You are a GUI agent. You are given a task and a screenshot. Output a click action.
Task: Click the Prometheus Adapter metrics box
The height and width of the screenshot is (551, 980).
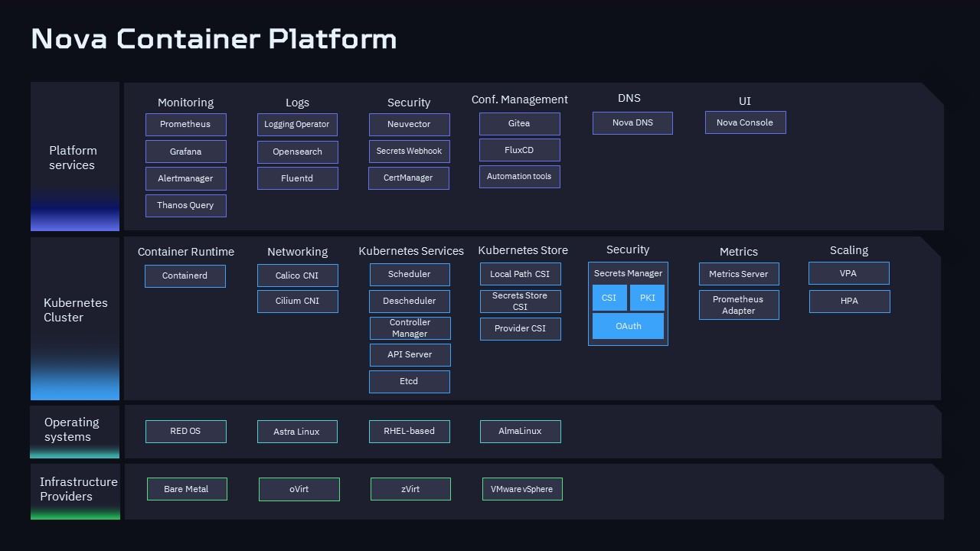(x=738, y=305)
